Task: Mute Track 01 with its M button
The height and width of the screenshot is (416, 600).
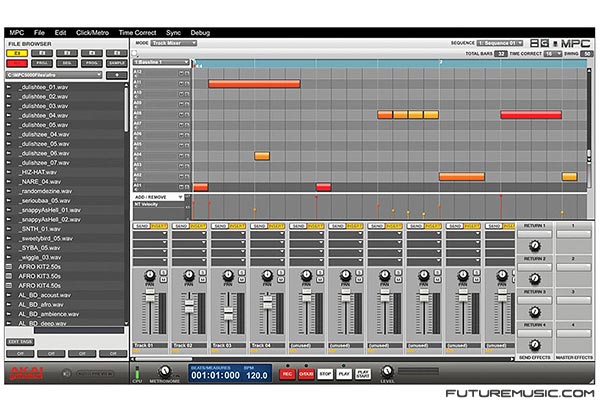Action: pyautogui.click(x=163, y=280)
